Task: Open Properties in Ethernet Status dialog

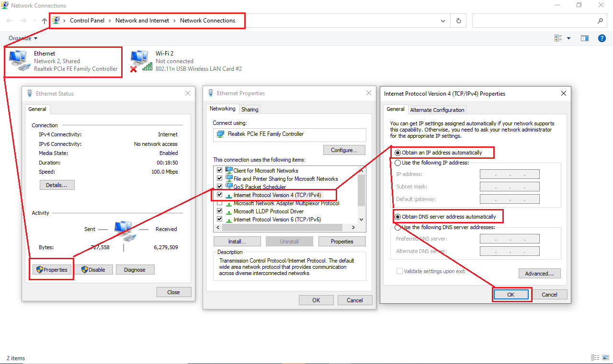Action: pos(53,270)
